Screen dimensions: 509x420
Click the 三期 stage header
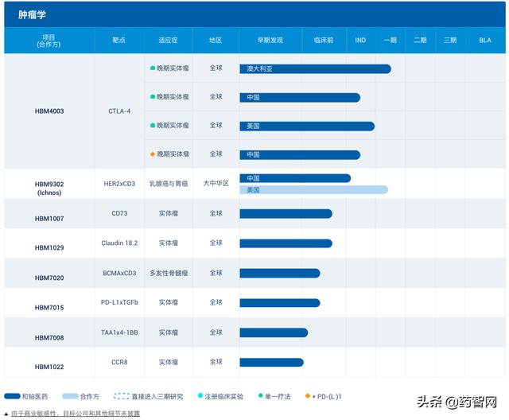click(450, 40)
